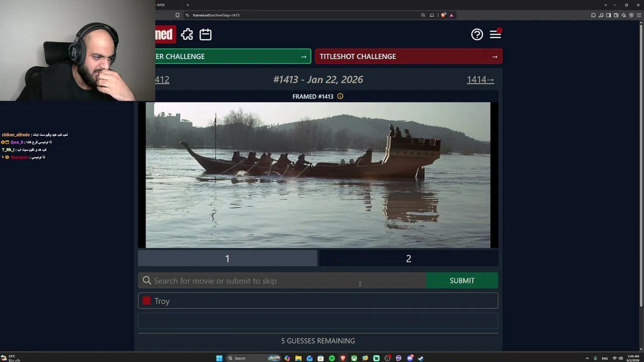Select frame tab 2
This screenshot has width=644, height=362.
pos(409,258)
